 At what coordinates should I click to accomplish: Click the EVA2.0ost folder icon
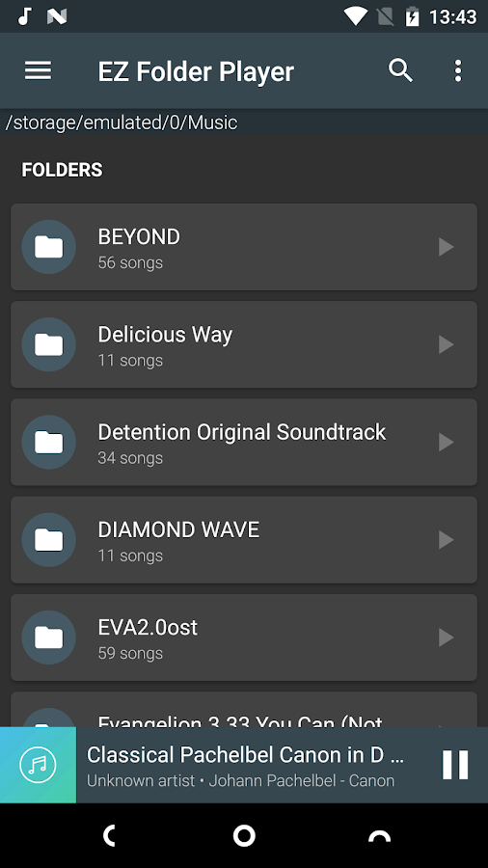click(48, 637)
